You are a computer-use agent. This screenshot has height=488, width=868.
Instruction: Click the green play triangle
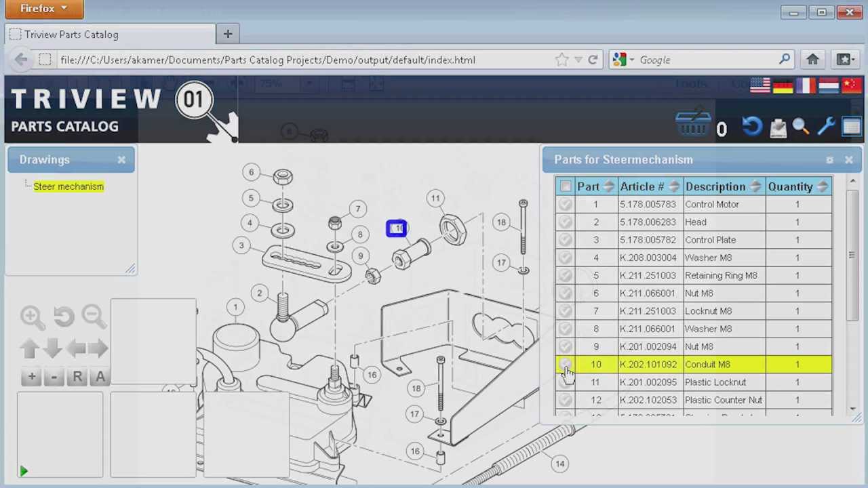pyautogui.click(x=24, y=470)
